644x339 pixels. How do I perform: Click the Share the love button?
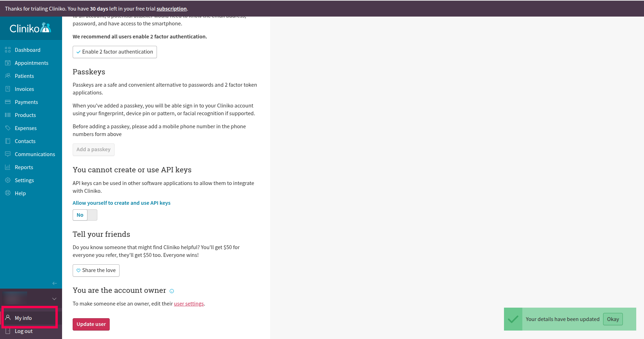[96, 270]
